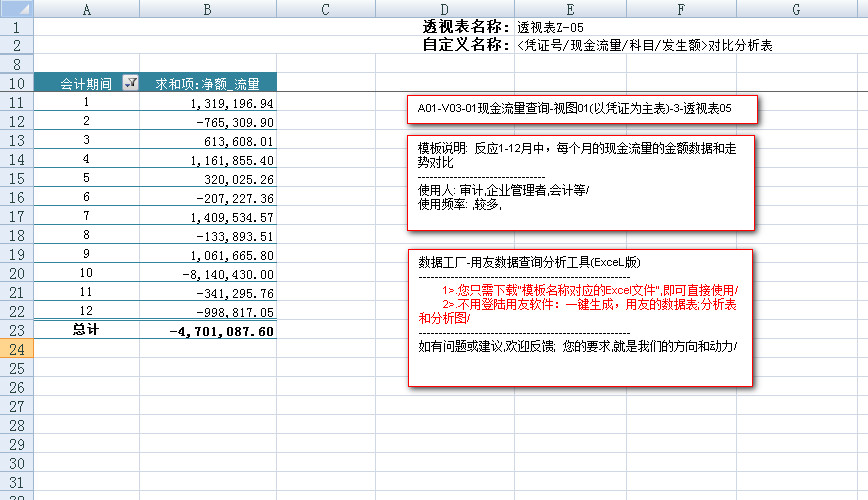868x500 pixels.
Task: Select the 透视表Z-05 name cell
Action: pos(551,27)
